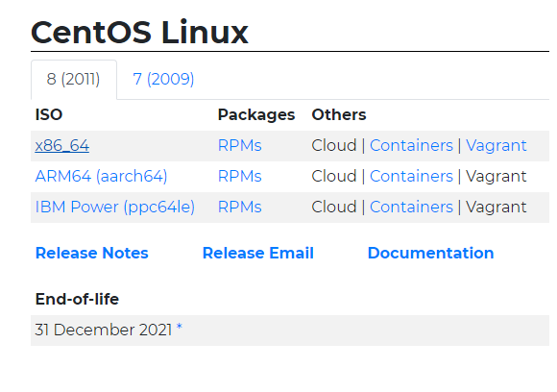
Task: Open the IBM Power (ppc64le) ISO link
Action: click(x=114, y=207)
